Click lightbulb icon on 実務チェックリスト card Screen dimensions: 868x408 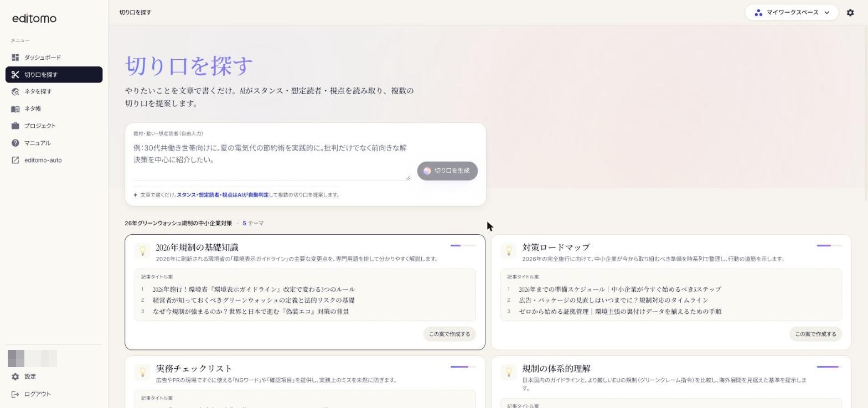(x=142, y=372)
